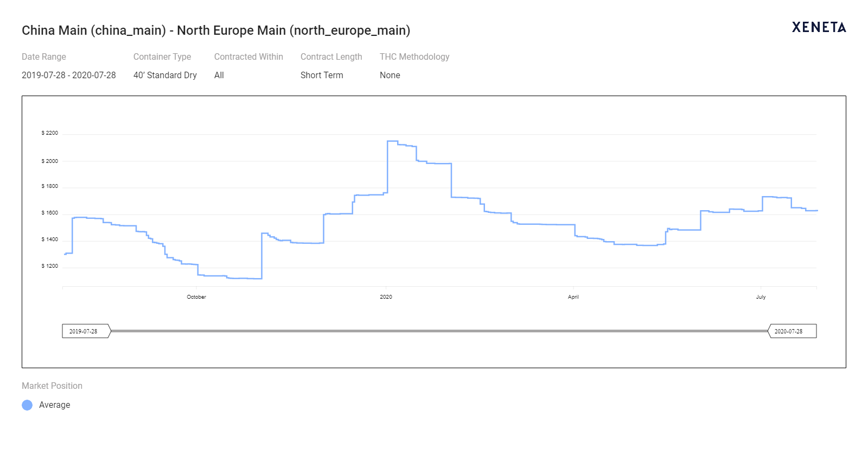868x454 pixels.
Task: Click the Contract Length label
Action: click(x=331, y=56)
